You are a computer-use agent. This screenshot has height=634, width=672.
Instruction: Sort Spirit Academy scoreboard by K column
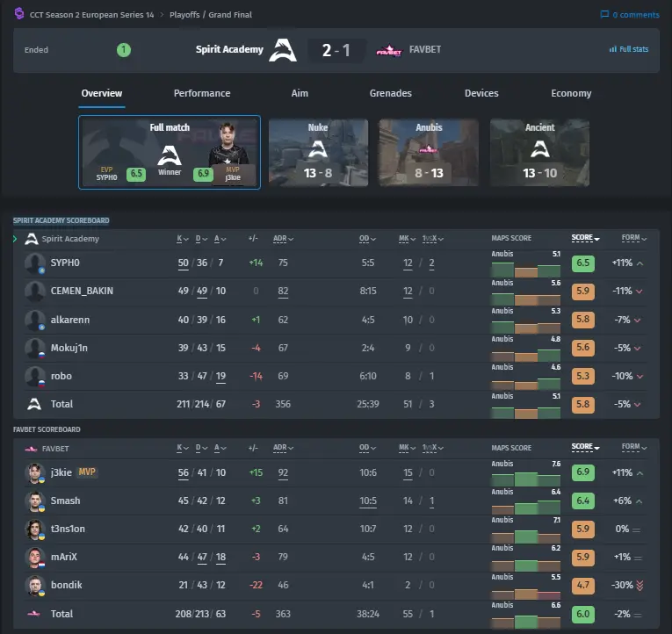(183, 239)
